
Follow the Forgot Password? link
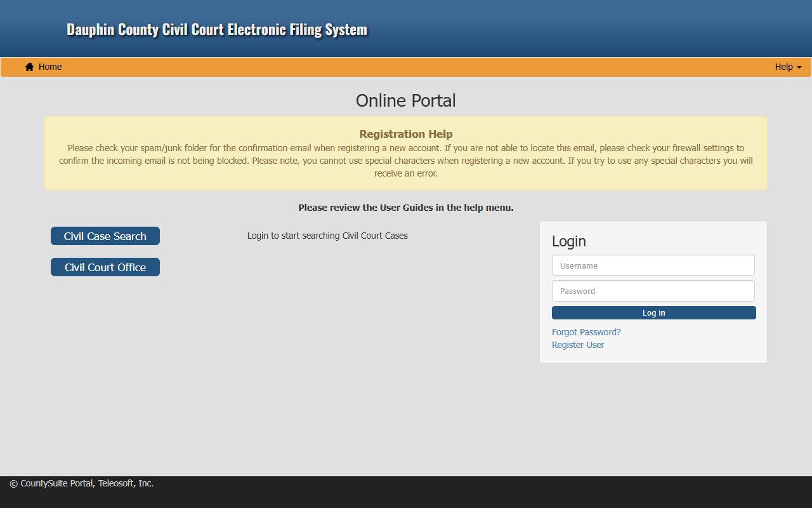click(586, 332)
